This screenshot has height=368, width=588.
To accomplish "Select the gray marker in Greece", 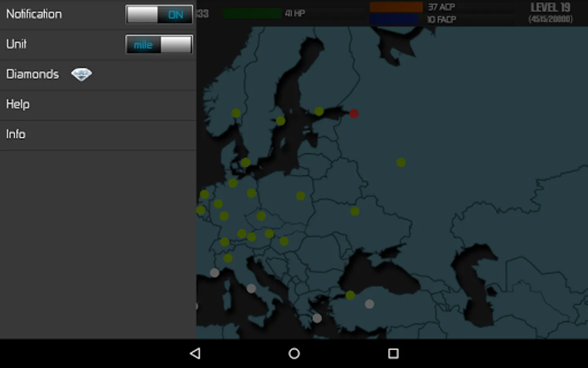I will click(317, 318).
